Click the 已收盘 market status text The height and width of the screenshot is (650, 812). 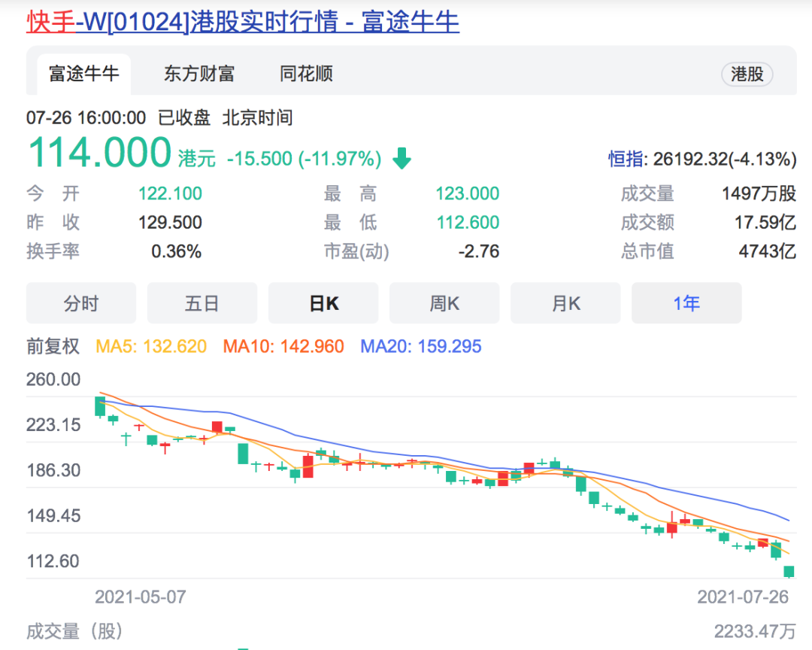[184, 117]
